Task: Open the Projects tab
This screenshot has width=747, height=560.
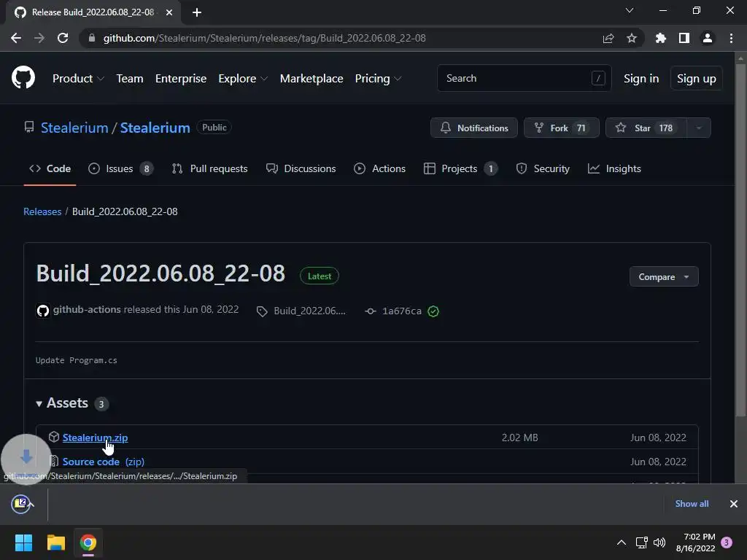Action: coord(461,168)
